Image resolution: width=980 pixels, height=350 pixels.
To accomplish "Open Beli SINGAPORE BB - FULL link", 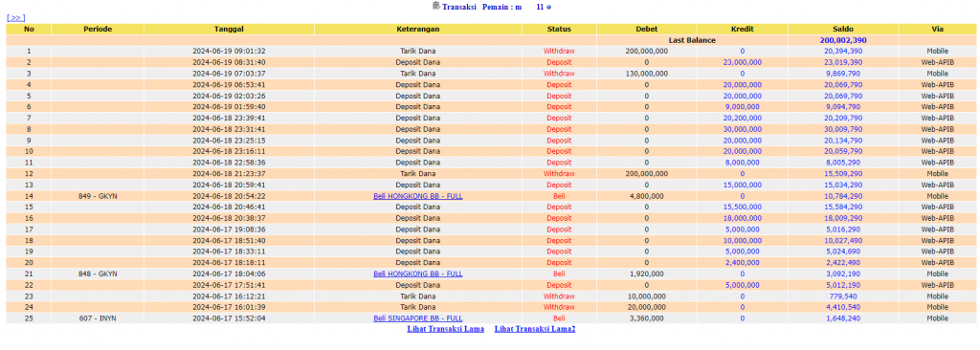I will coord(418,318).
